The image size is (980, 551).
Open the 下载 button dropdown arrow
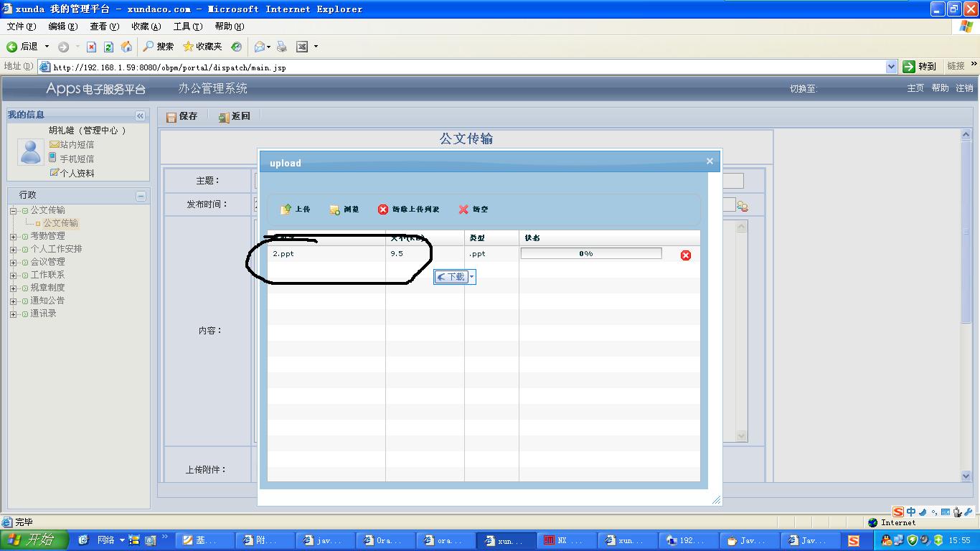click(x=471, y=277)
